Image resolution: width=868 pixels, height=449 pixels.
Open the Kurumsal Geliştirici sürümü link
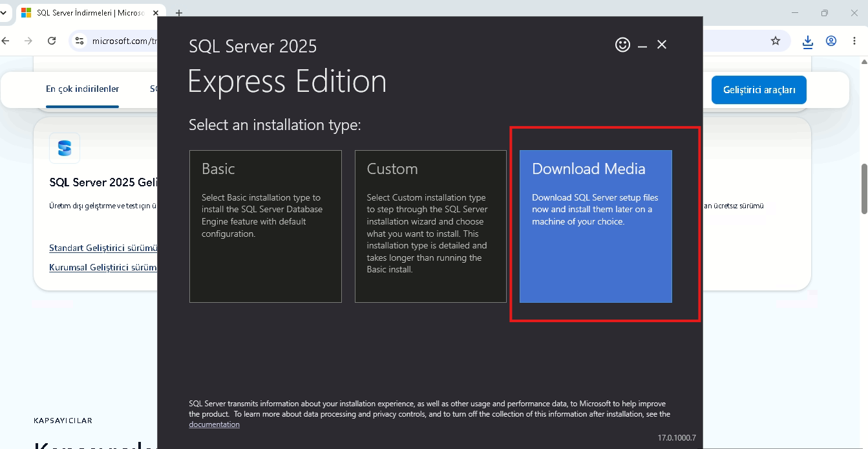tap(103, 267)
